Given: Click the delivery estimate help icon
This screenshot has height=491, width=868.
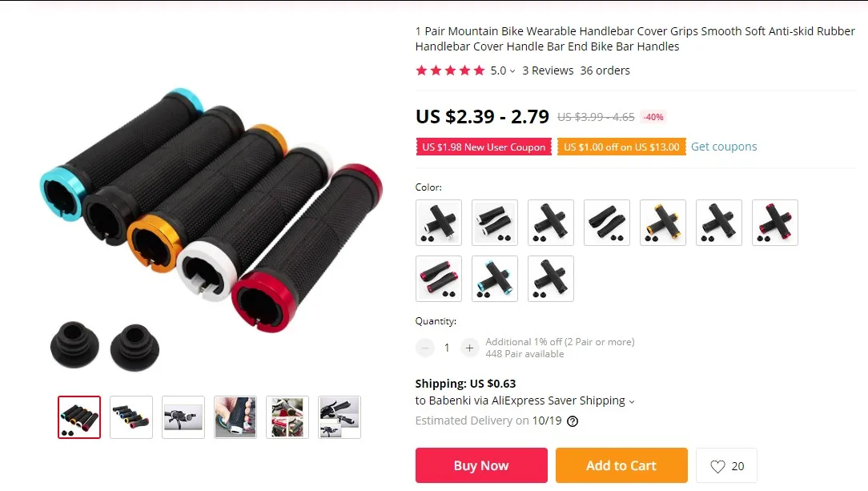Looking at the screenshot, I should (573, 421).
